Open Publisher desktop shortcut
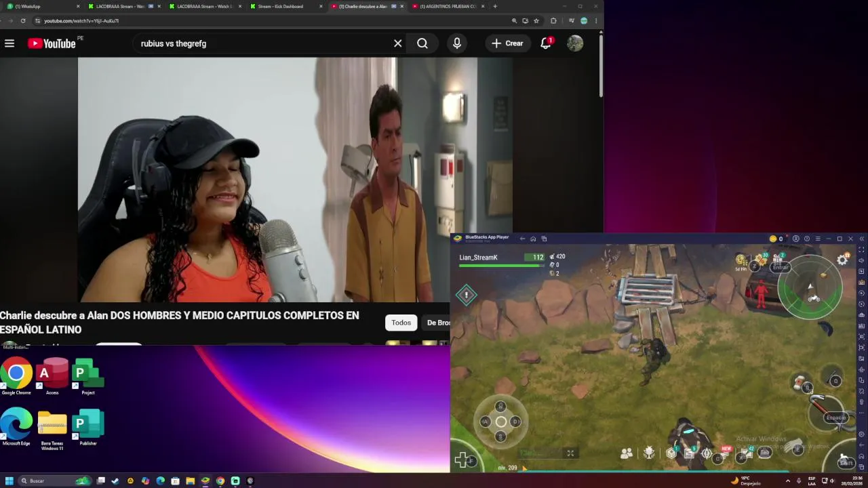 (x=87, y=427)
